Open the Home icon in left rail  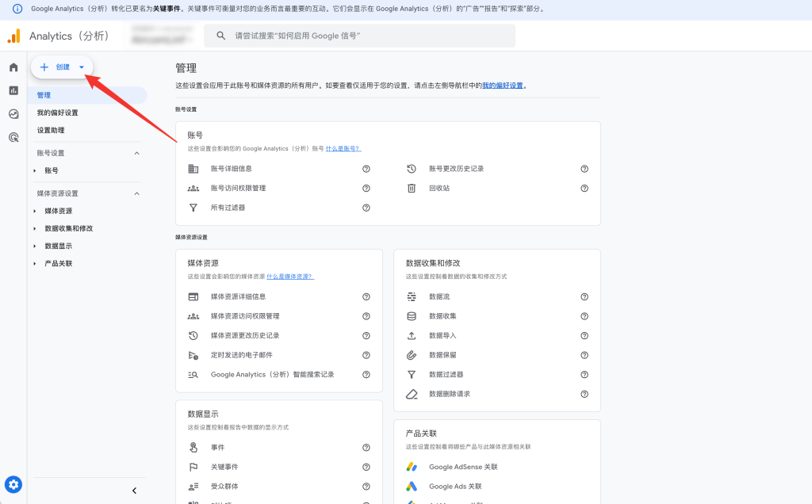point(13,67)
